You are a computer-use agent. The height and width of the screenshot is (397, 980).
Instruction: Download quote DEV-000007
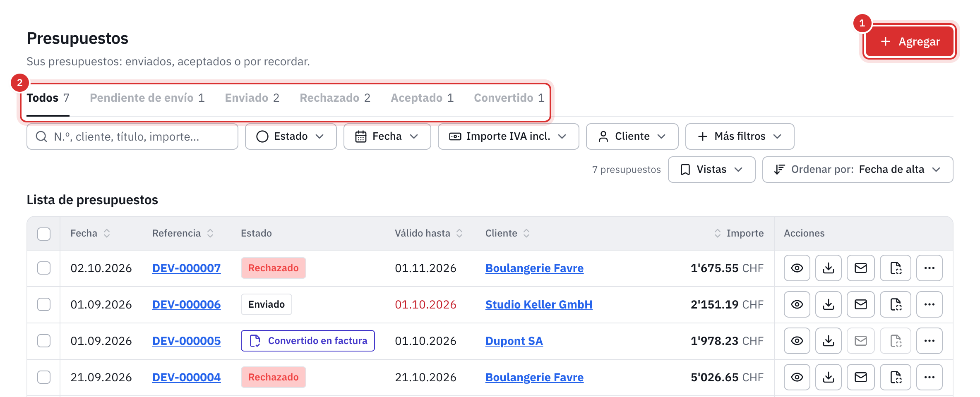pyautogui.click(x=828, y=268)
